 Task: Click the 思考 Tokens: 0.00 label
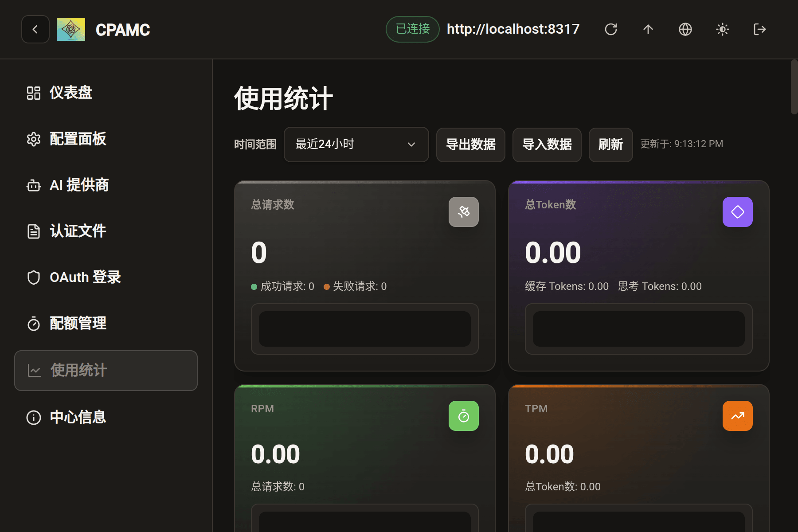[x=660, y=286]
